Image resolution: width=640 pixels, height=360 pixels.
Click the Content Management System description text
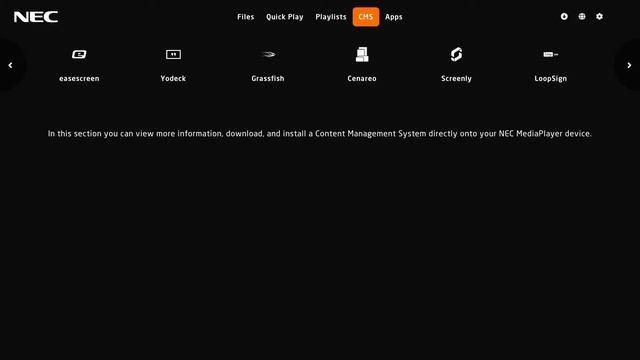[x=320, y=133]
